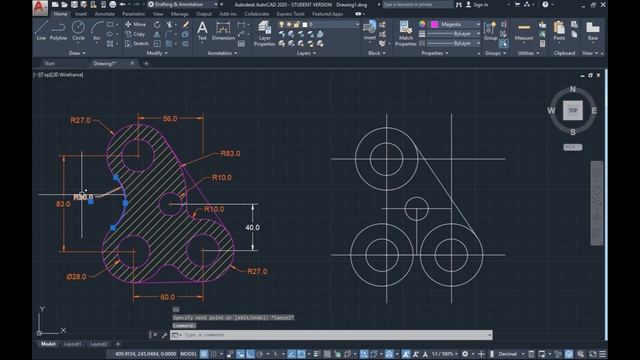Expand the Modify panel
The height and width of the screenshot is (360, 640).
(157, 53)
